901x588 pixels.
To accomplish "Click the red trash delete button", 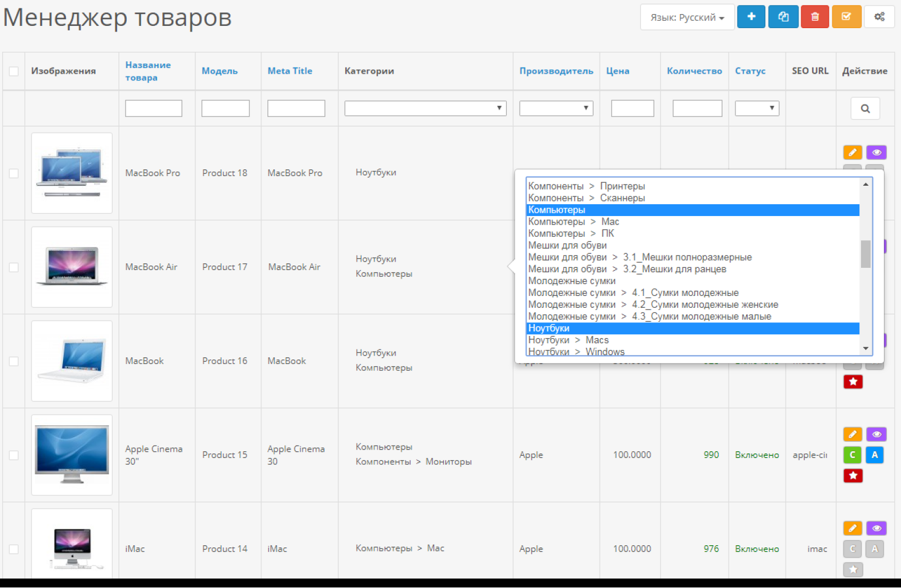I will [x=815, y=17].
